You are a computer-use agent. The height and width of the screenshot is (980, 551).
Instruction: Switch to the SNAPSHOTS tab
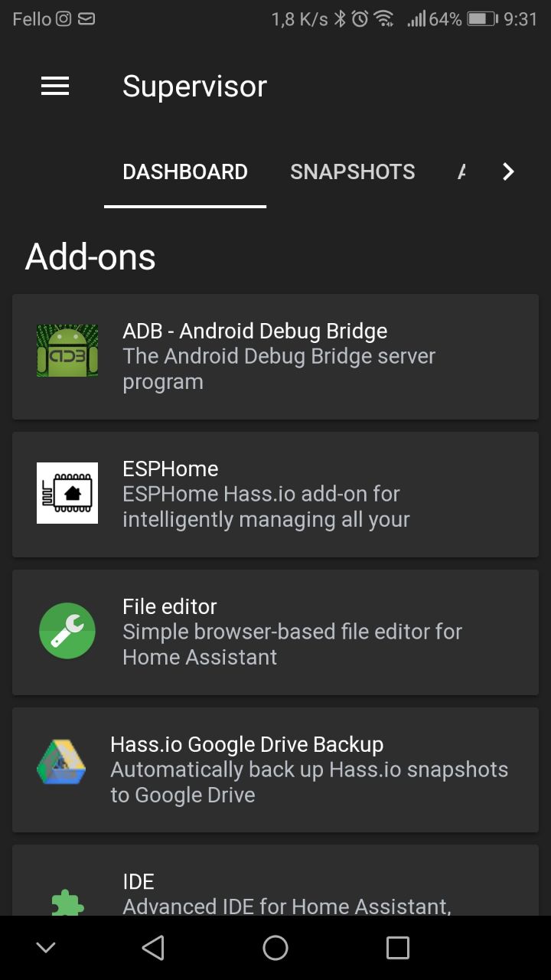click(352, 171)
